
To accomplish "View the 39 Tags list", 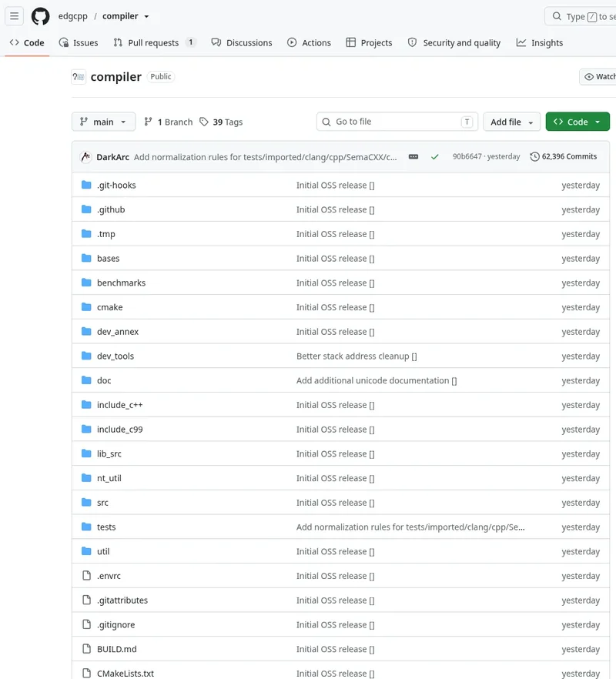I will pos(221,122).
